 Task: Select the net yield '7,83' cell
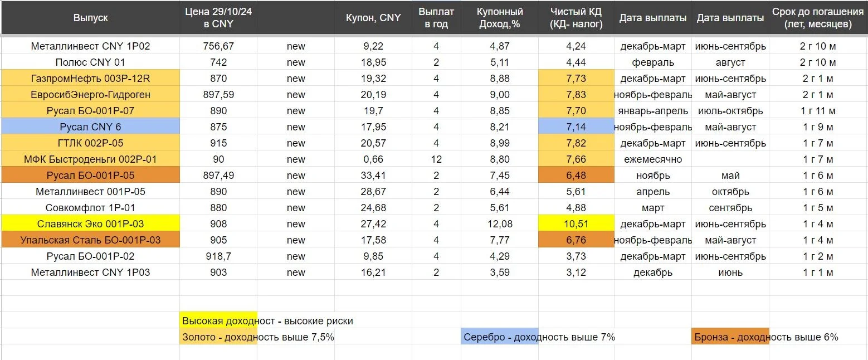pyautogui.click(x=576, y=95)
